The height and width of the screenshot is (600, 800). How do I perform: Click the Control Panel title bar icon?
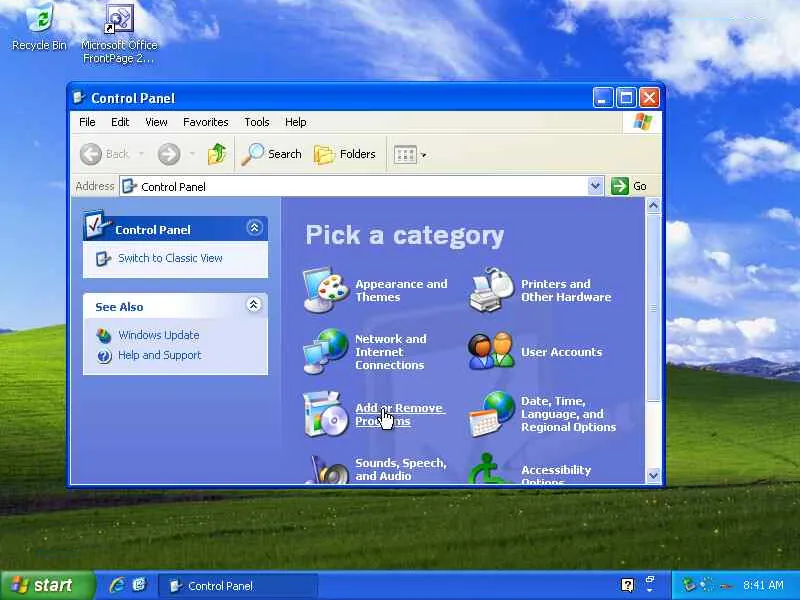tap(79, 97)
